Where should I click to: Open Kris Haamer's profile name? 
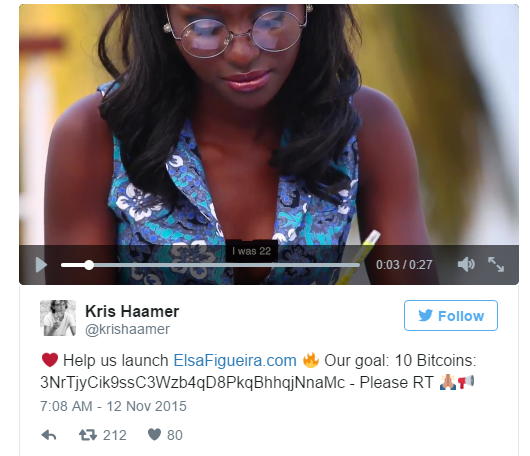(132, 311)
